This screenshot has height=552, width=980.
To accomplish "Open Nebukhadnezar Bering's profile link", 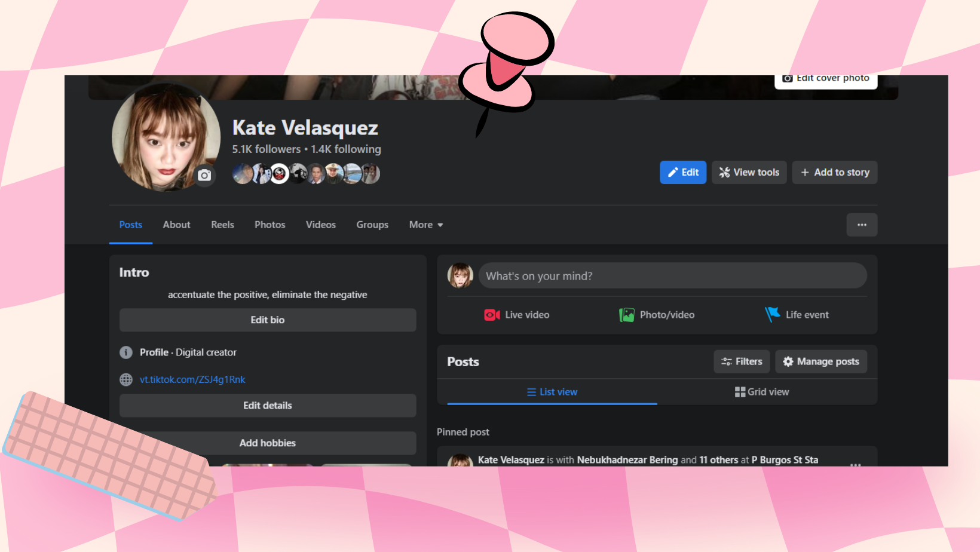I will tap(627, 460).
